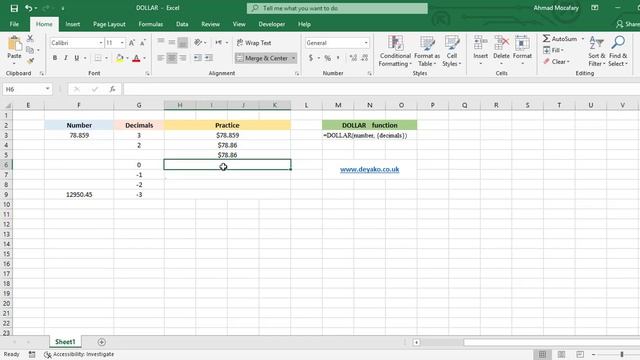The image size is (640, 360).
Task: Click the AutoSum sigma icon
Action: click(547, 38)
